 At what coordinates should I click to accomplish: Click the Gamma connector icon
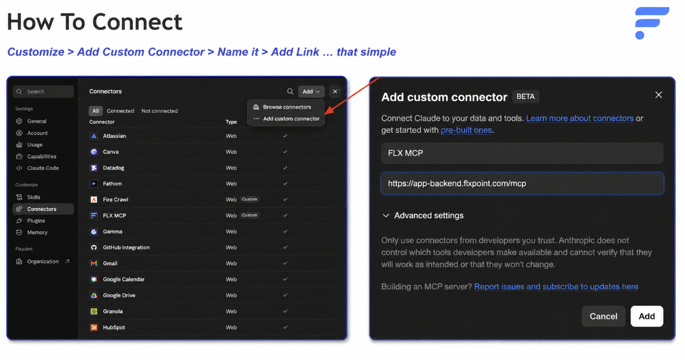pos(93,232)
